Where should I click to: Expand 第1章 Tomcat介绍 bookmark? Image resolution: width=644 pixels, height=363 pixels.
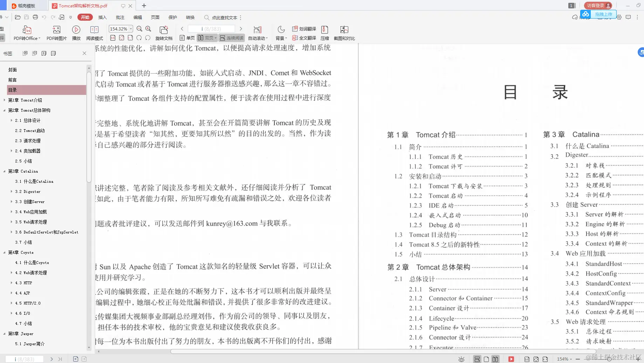pyautogui.click(x=4, y=100)
